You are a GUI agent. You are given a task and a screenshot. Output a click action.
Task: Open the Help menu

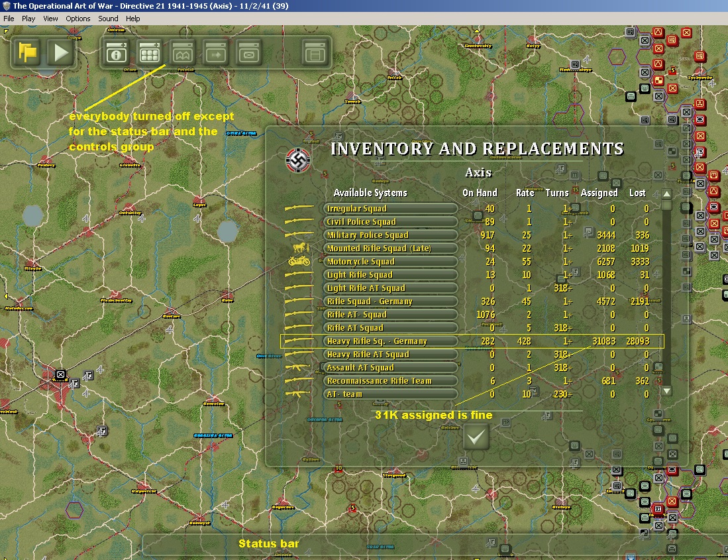132,19
